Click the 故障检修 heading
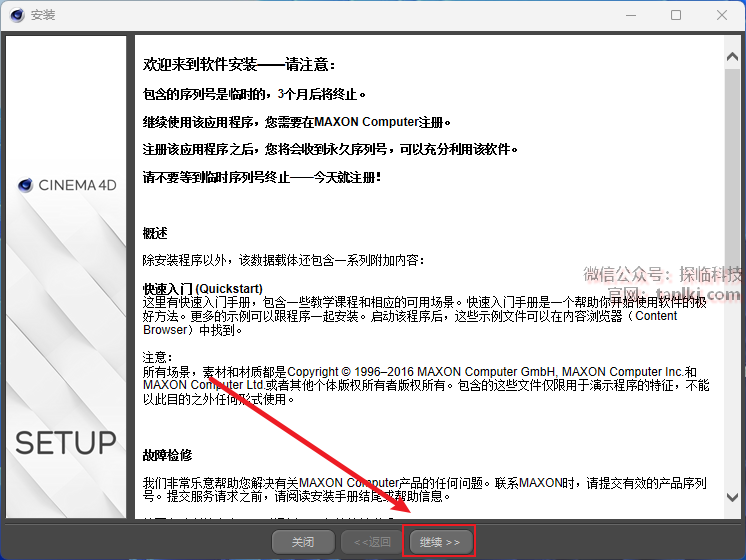This screenshot has height=560, width=746. pyautogui.click(x=167, y=455)
